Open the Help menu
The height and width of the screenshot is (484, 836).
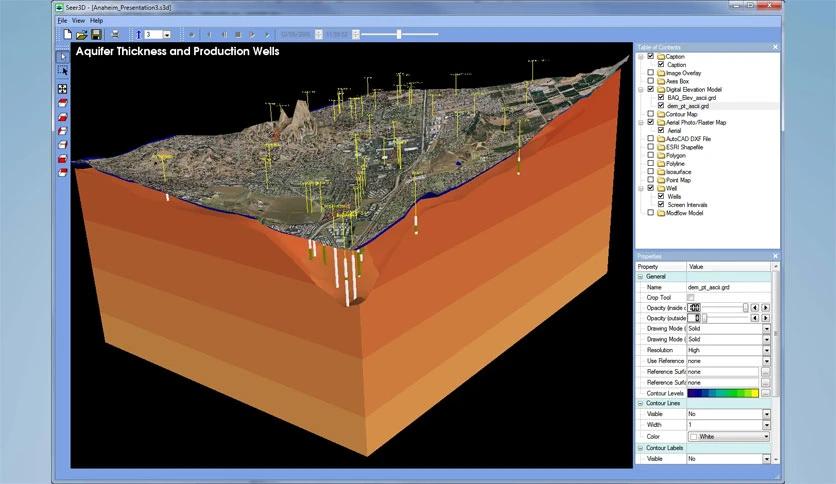96,20
